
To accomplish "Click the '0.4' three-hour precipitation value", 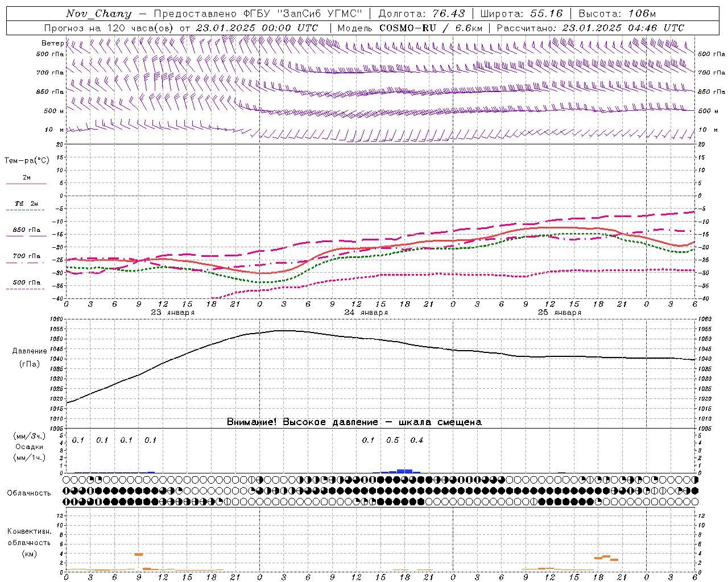I will click(417, 440).
